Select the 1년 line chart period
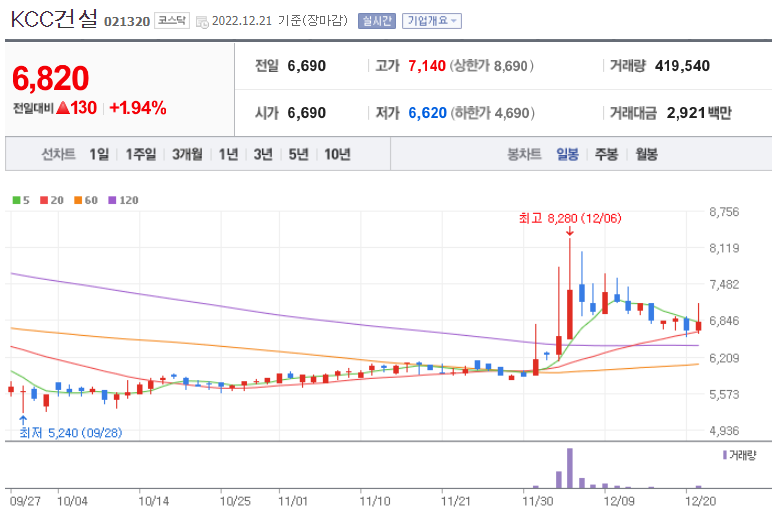Image resolution: width=772 pixels, height=514 pixels. tap(228, 154)
